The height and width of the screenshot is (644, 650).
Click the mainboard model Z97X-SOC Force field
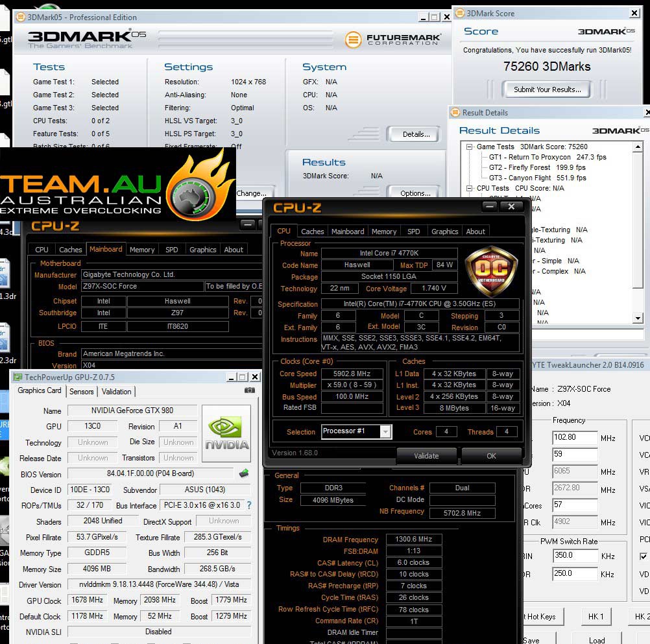(143, 286)
